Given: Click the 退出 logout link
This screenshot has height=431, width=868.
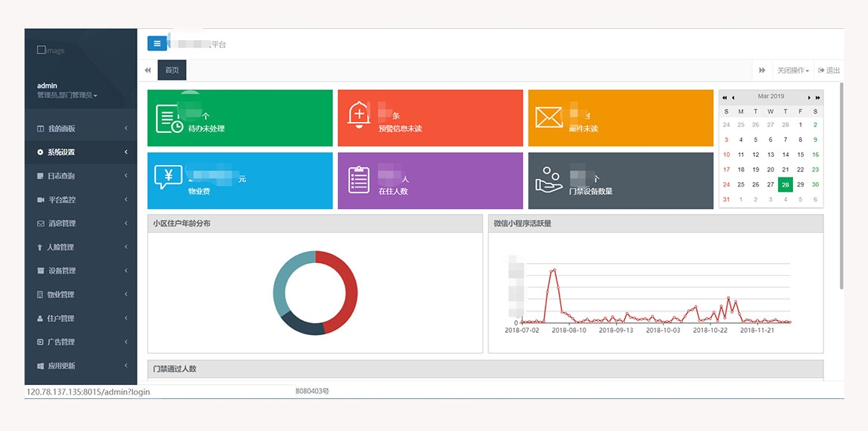Looking at the screenshot, I should [829, 71].
